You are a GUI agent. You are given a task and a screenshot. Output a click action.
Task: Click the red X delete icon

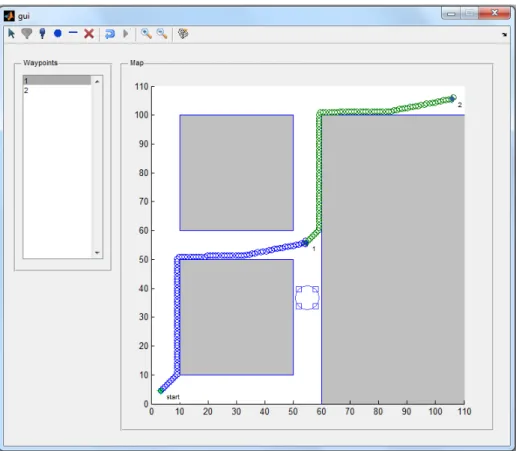pos(89,33)
